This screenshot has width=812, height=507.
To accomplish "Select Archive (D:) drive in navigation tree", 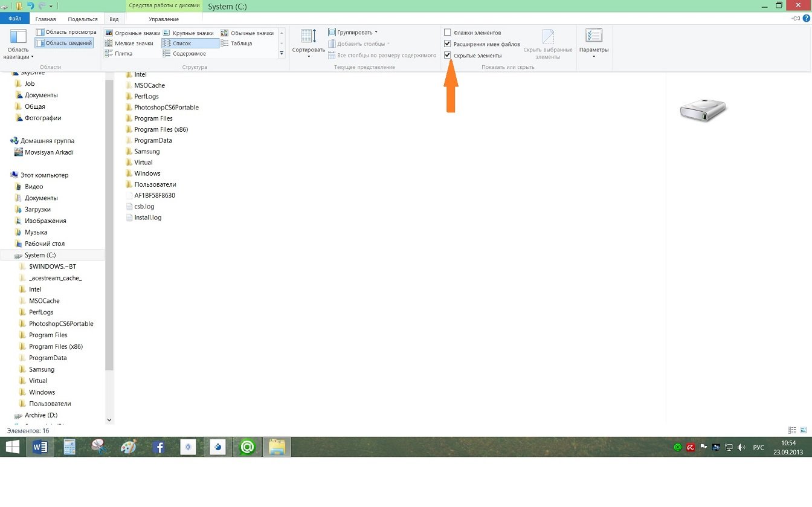I will tap(40, 415).
